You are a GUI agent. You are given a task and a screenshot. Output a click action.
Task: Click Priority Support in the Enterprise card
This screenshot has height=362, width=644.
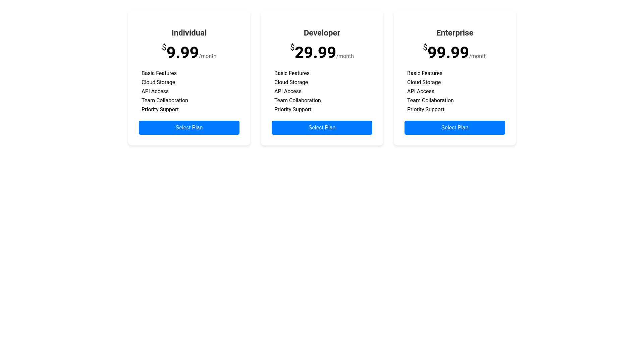tap(426, 109)
